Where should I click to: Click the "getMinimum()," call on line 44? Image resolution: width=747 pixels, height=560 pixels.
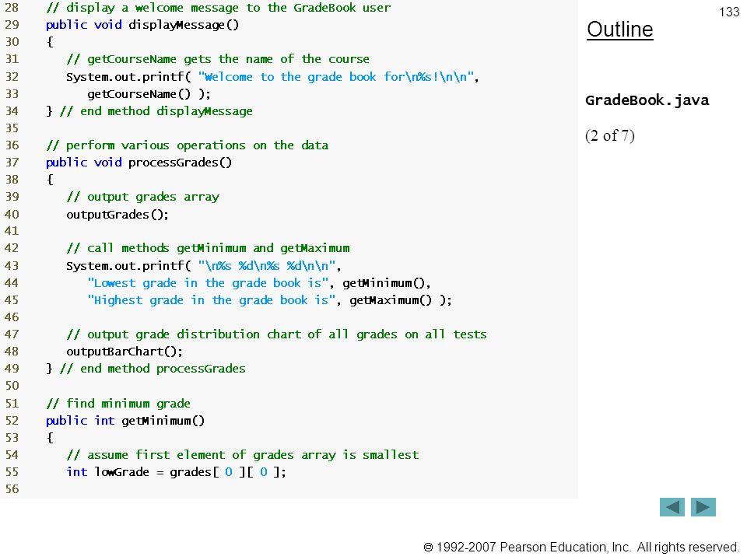point(387,283)
